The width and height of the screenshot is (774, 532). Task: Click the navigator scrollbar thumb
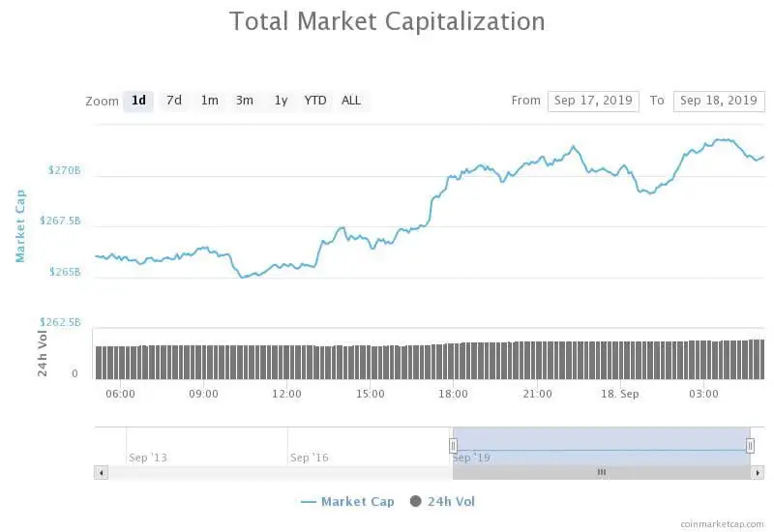(x=601, y=472)
